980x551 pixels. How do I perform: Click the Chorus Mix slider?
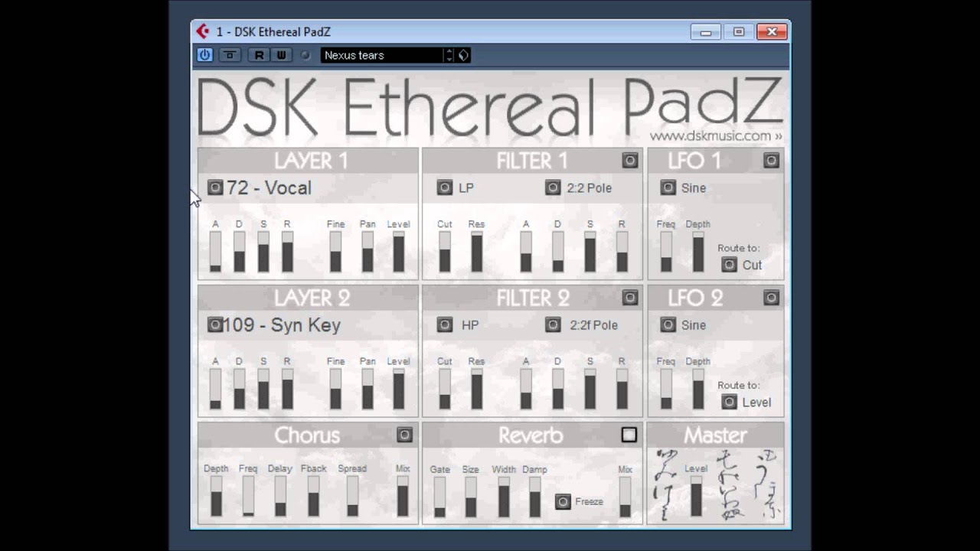pos(403,496)
